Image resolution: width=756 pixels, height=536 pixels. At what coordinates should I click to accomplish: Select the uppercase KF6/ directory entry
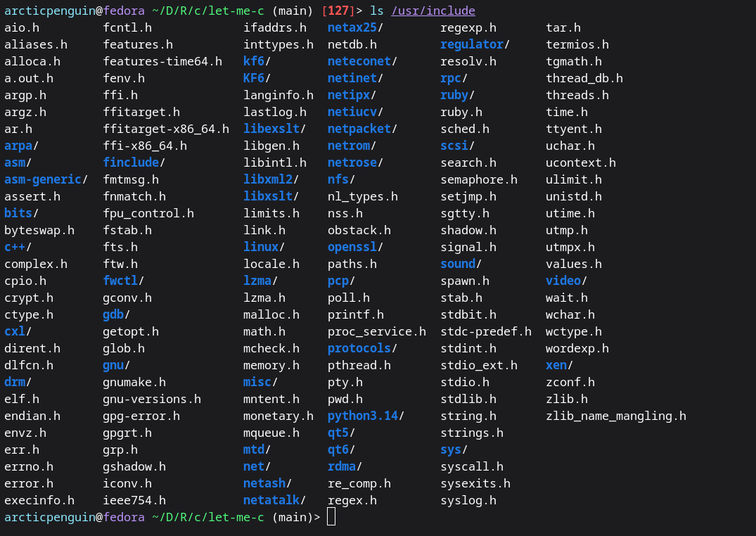tap(257, 78)
